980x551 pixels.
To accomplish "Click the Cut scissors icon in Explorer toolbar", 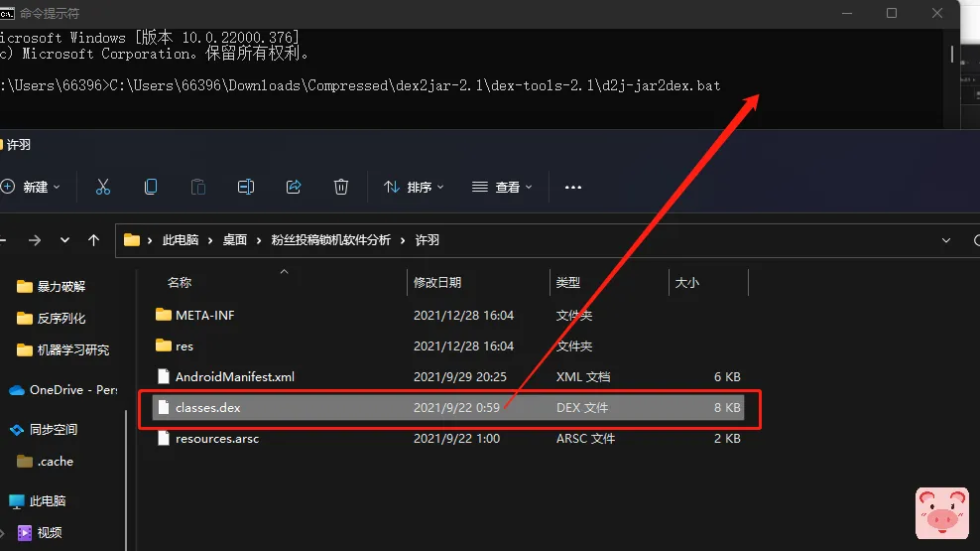I will 103,187.
